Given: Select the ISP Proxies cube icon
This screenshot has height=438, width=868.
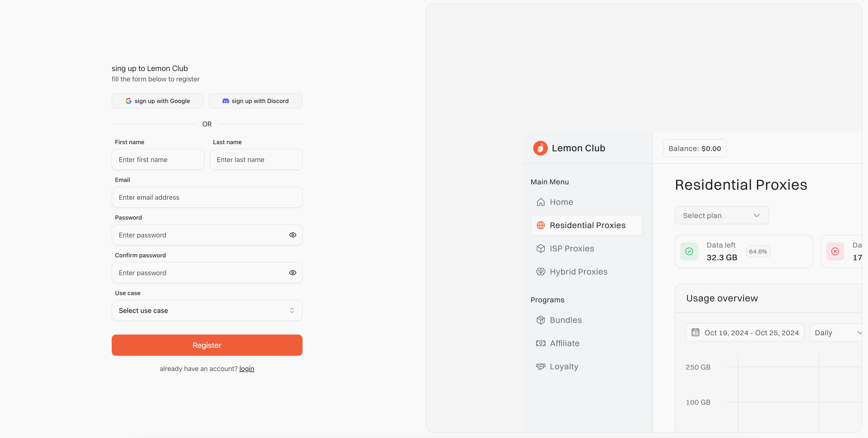Looking at the screenshot, I should 540,249.
